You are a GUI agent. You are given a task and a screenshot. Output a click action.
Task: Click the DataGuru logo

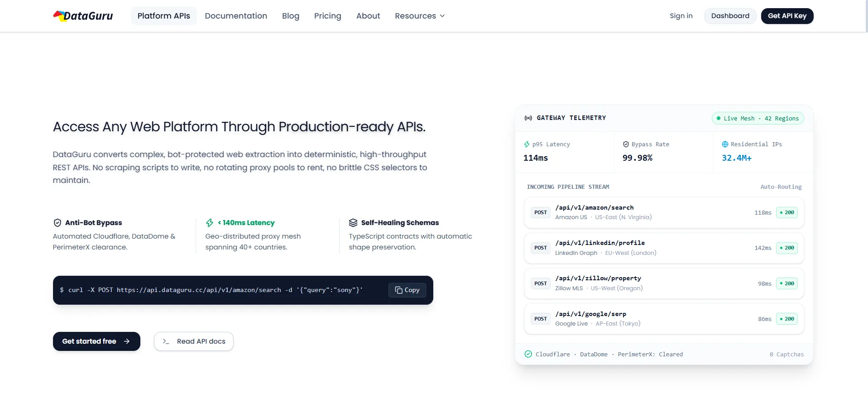[83, 16]
